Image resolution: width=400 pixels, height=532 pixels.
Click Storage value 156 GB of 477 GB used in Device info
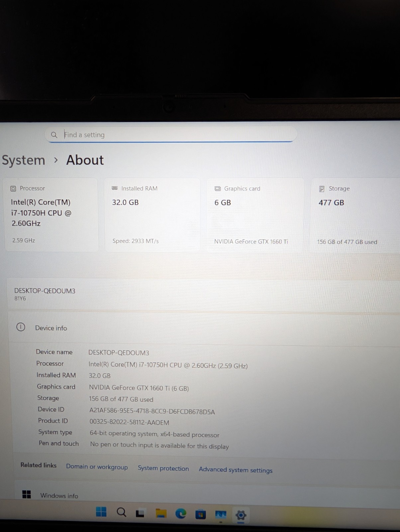pyautogui.click(x=121, y=399)
